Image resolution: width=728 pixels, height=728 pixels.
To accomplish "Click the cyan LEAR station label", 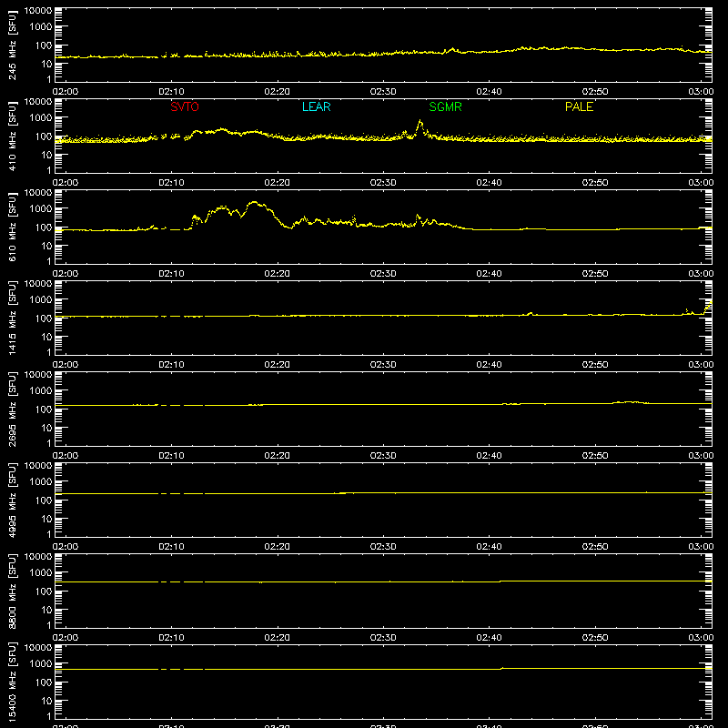I will coord(316,106).
